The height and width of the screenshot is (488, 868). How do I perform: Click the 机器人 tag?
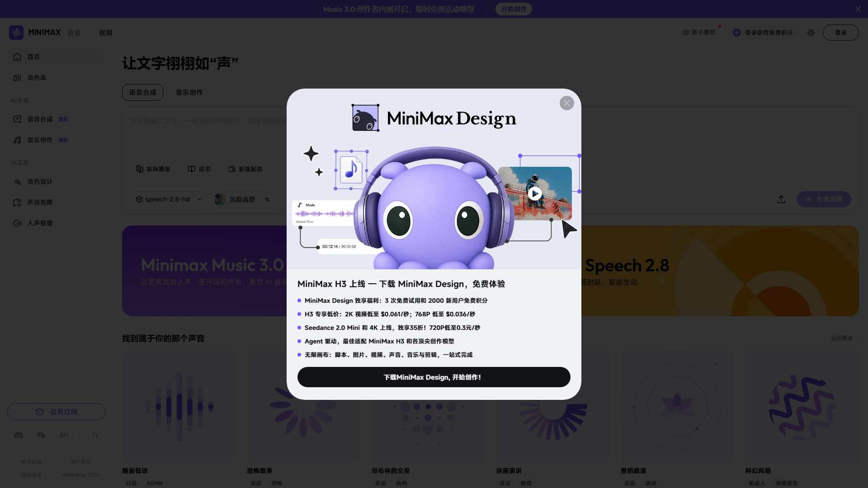pyautogui.click(x=757, y=483)
